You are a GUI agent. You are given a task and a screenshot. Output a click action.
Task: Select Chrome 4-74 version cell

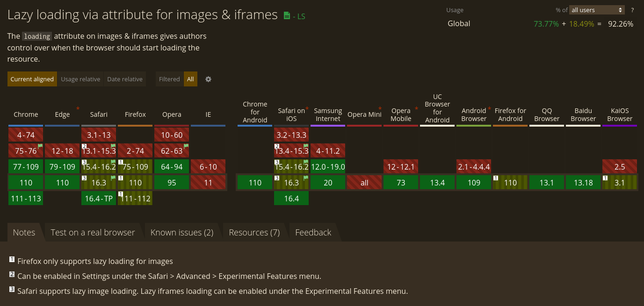(26, 135)
